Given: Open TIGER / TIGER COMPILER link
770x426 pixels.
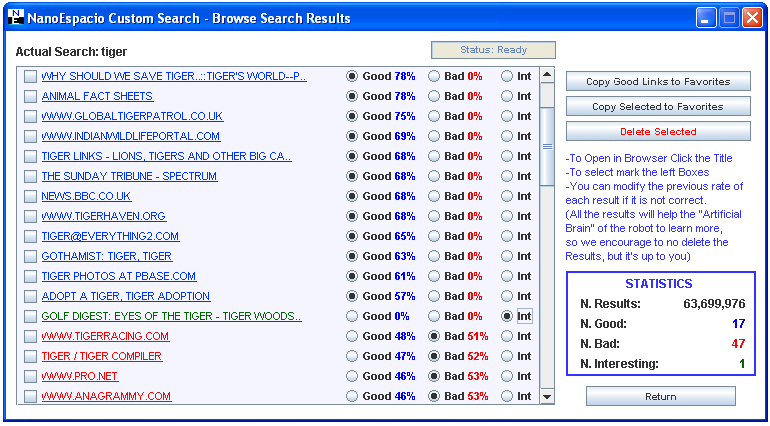Looking at the screenshot, I should coord(102,356).
